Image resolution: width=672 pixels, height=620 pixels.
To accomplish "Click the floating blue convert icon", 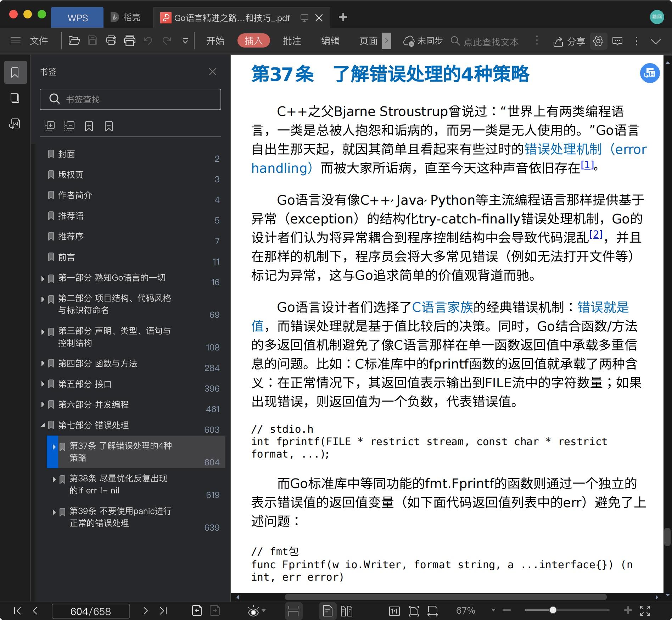I will coord(650,73).
